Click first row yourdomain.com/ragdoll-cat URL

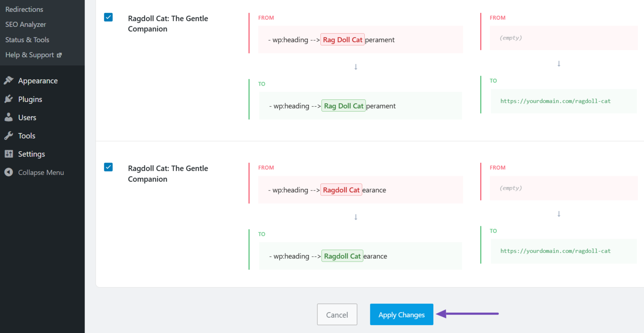coord(556,101)
